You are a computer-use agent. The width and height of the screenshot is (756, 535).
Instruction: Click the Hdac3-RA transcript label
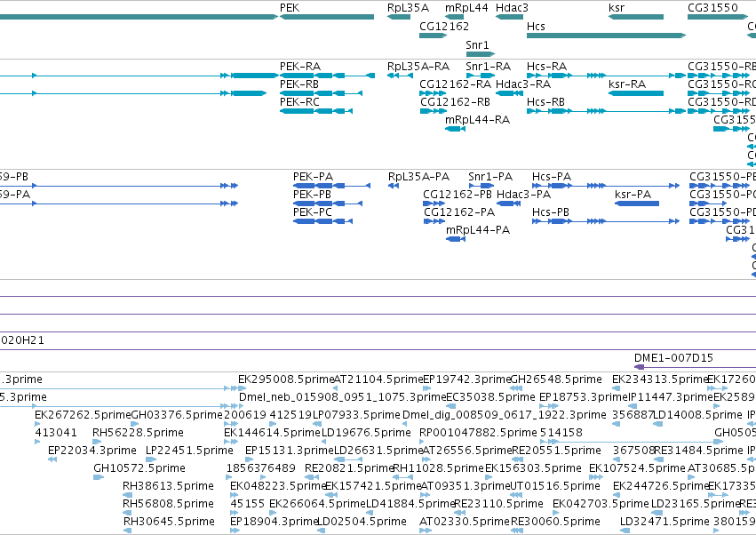pos(523,84)
